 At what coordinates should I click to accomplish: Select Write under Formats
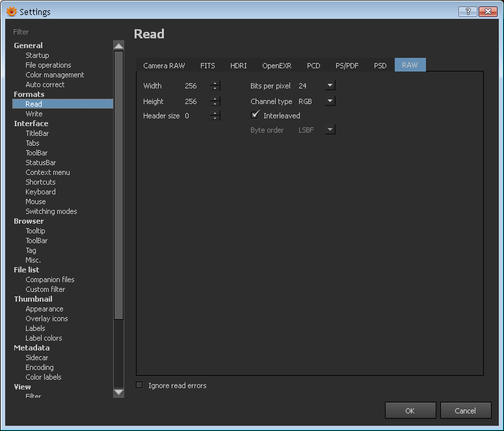(x=34, y=114)
